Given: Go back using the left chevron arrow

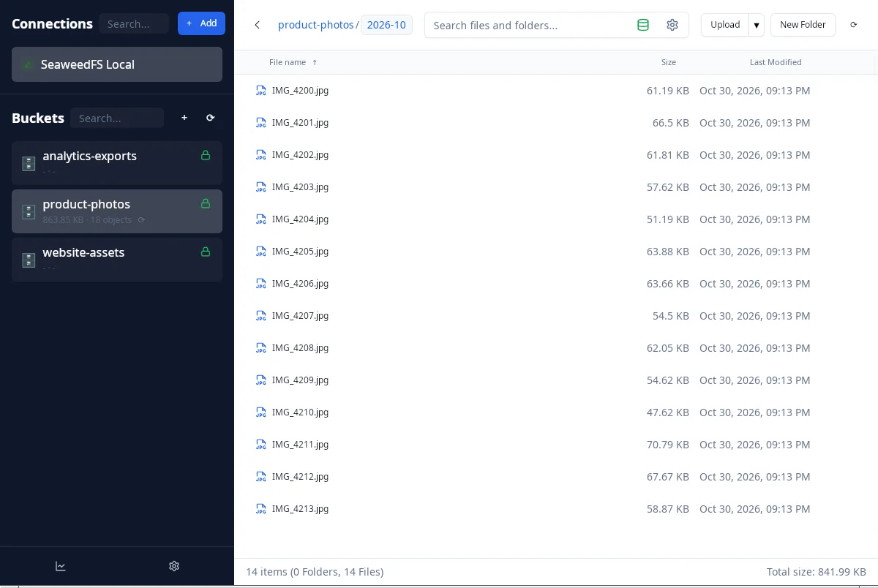Looking at the screenshot, I should click(257, 25).
